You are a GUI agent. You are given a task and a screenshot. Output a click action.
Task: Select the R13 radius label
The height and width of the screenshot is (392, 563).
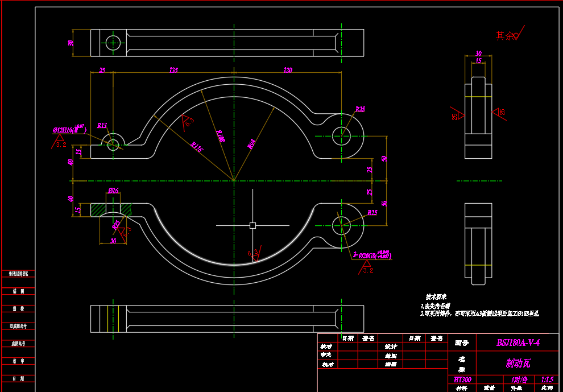(x=102, y=125)
